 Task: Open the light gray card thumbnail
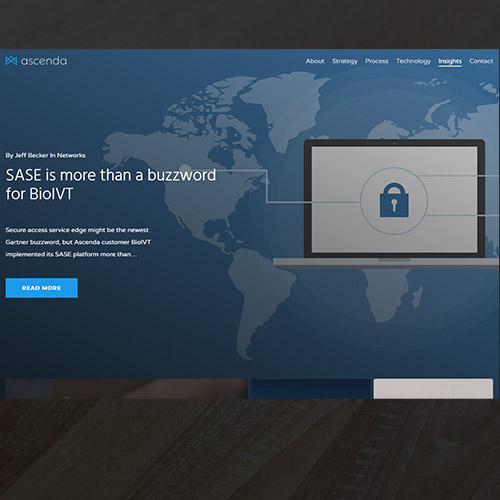[x=433, y=389]
